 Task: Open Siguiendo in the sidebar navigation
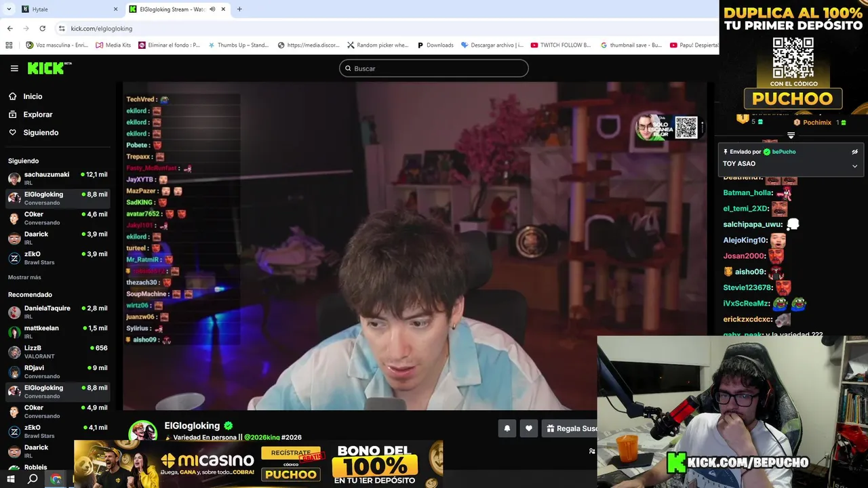click(x=41, y=132)
